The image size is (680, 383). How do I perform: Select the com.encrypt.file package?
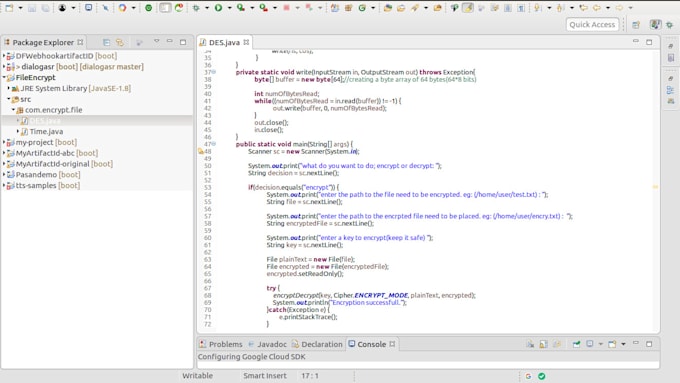(x=49, y=110)
